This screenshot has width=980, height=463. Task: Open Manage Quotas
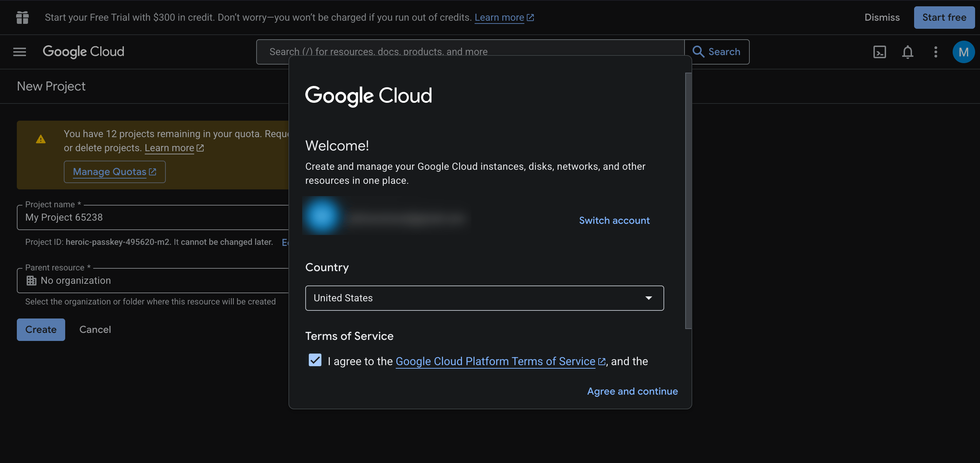pyautogui.click(x=115, y=172)
